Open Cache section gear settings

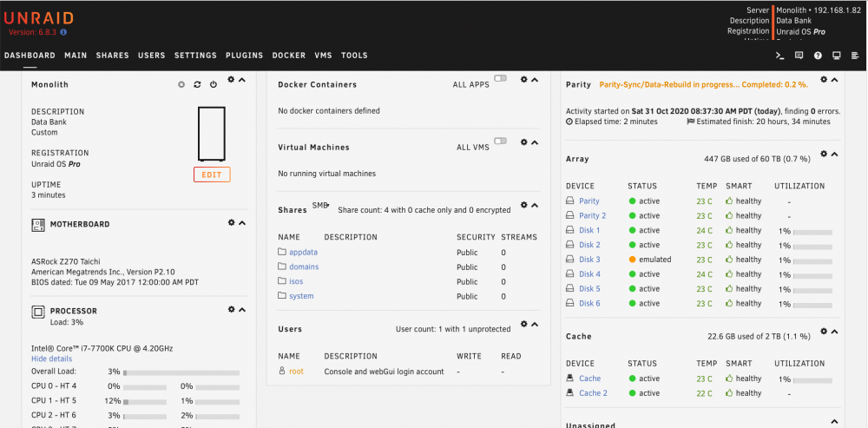(824, 331)
